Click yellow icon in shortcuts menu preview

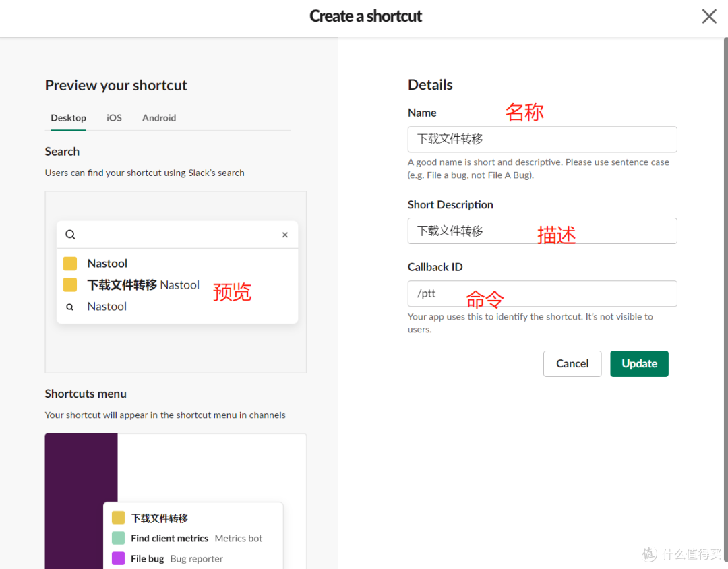(119, 518)
